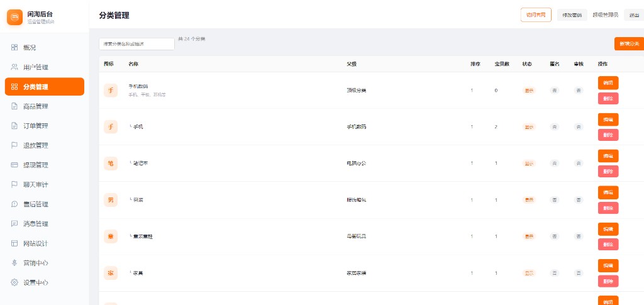Click the 商品管理 document icon

click(x=14, y=106)
